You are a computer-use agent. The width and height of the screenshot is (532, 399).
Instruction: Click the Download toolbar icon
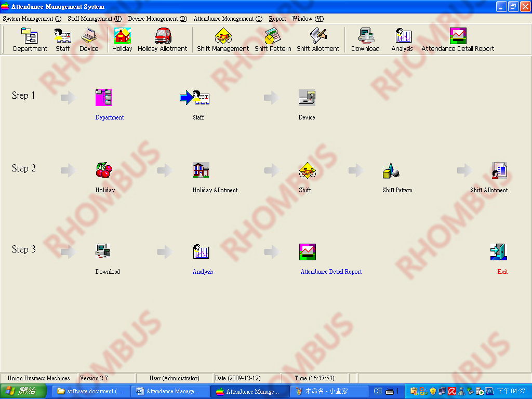365,40
